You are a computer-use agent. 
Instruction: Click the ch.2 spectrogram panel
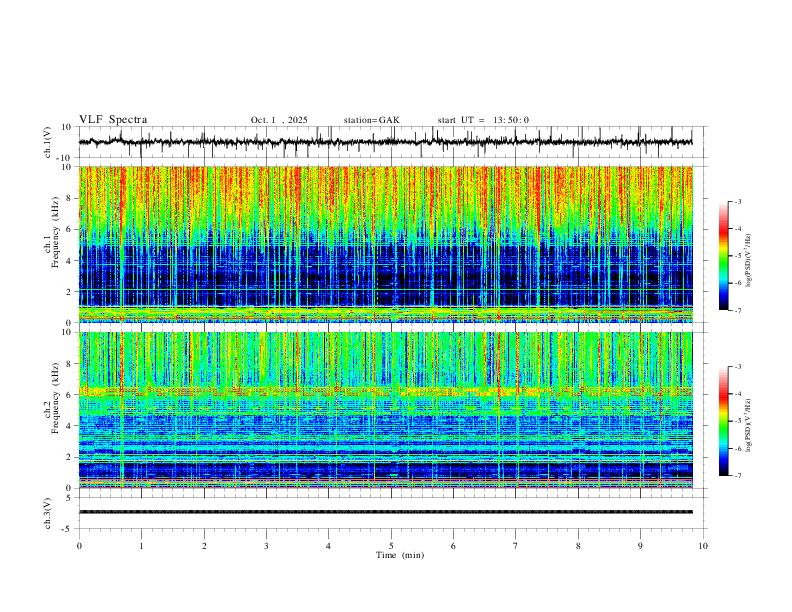(x=385, y=410)
